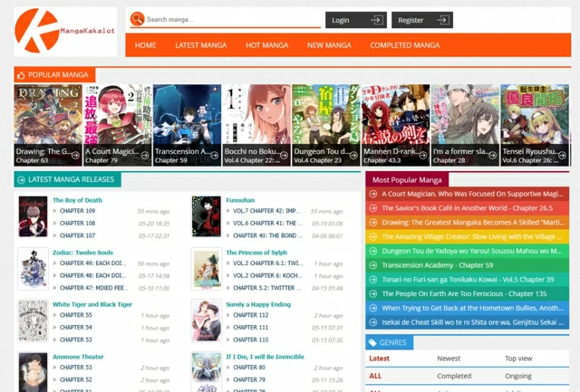Select the Top view genre filter

coord(519,358)
